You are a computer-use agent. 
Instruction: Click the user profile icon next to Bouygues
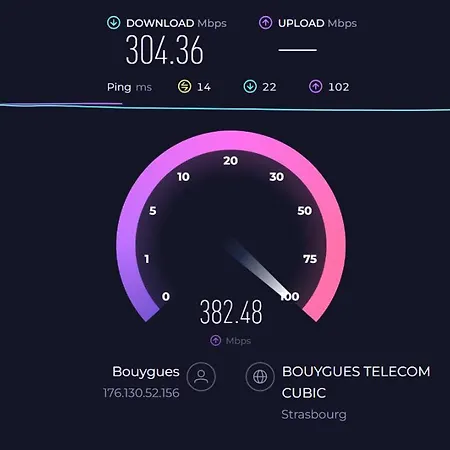tap(201, 377)
